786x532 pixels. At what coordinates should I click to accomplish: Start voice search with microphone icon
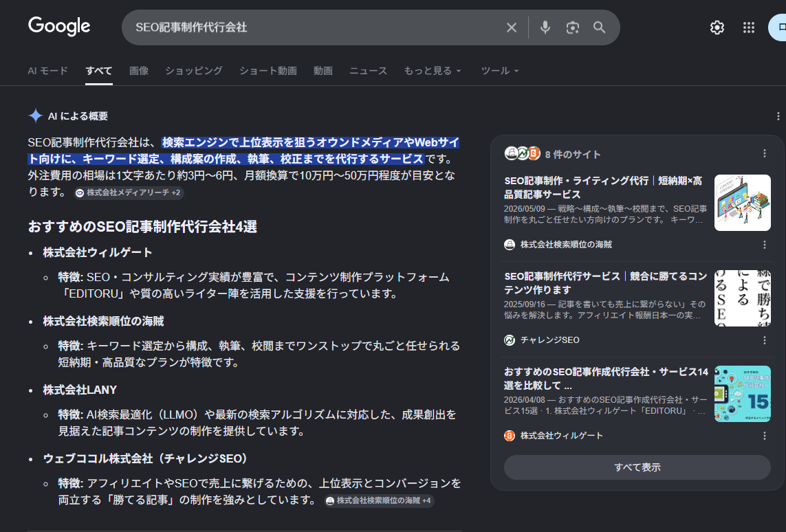point(545,27)
